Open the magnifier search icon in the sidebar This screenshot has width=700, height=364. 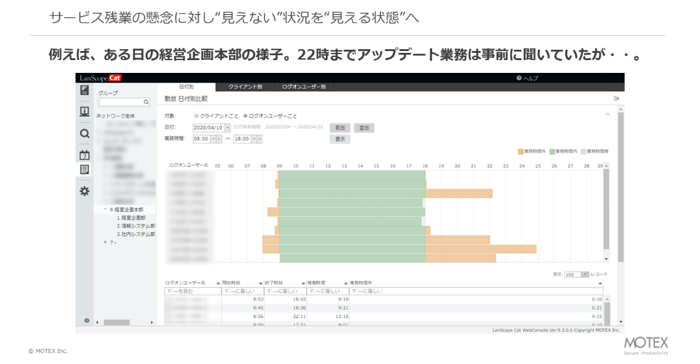(84, 134)
